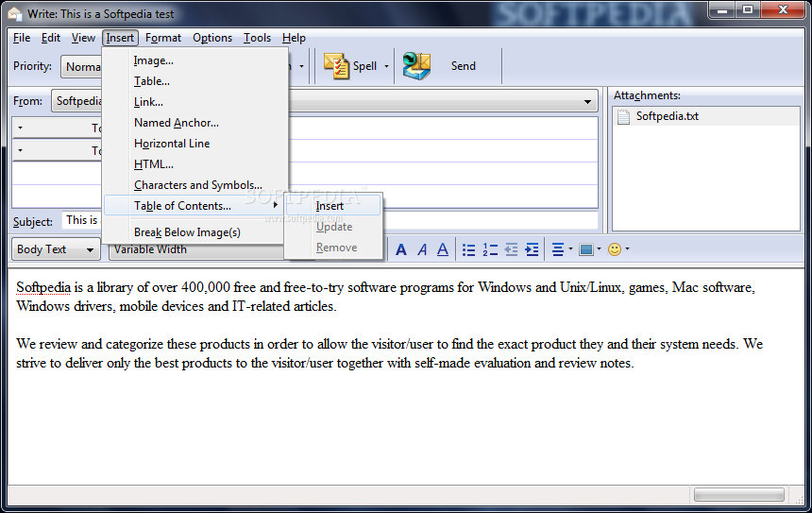Open the alignment dropdown arrow
The image size is (812, 513).
point(570,249)
